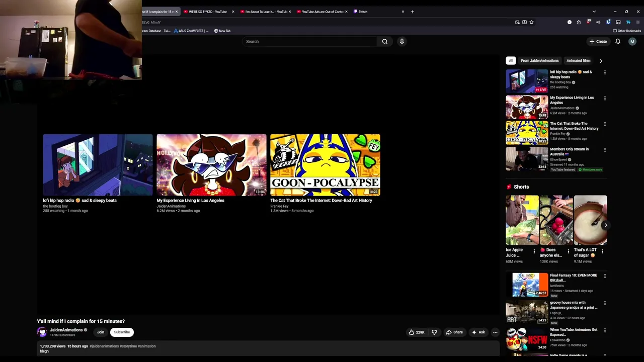The image size is (644, 362).
Task: Open the Create menu button
Action: (x=599, y=41)
